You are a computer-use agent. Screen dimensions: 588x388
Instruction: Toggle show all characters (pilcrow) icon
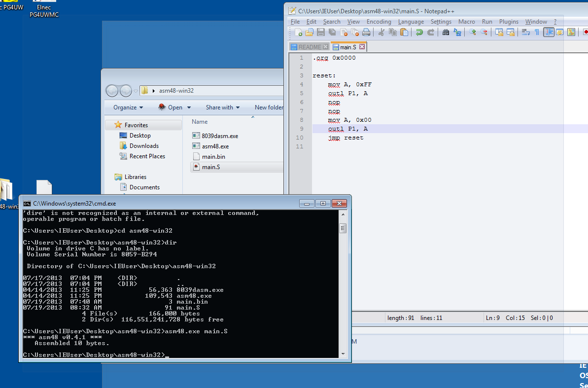click(x=537, y=33)
